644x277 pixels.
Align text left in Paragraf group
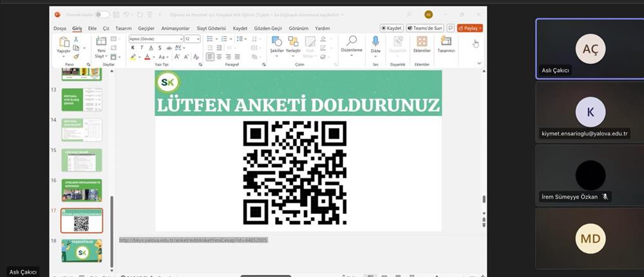210,57
